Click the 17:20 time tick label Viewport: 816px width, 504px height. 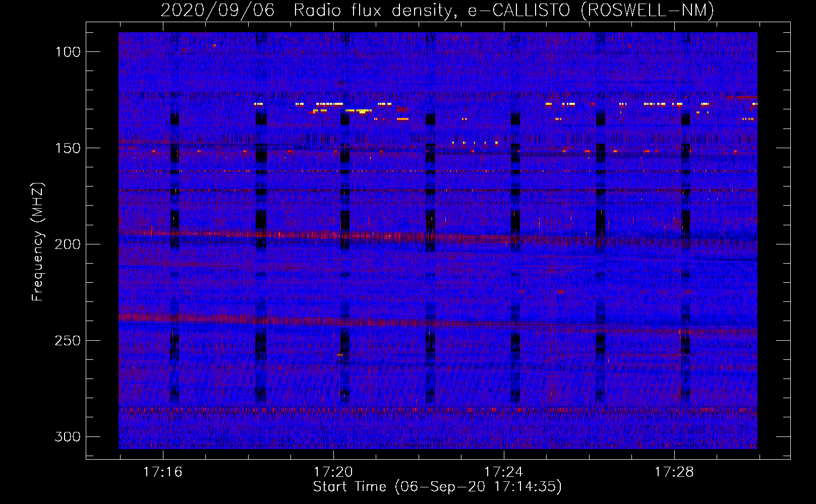(333, 472)
